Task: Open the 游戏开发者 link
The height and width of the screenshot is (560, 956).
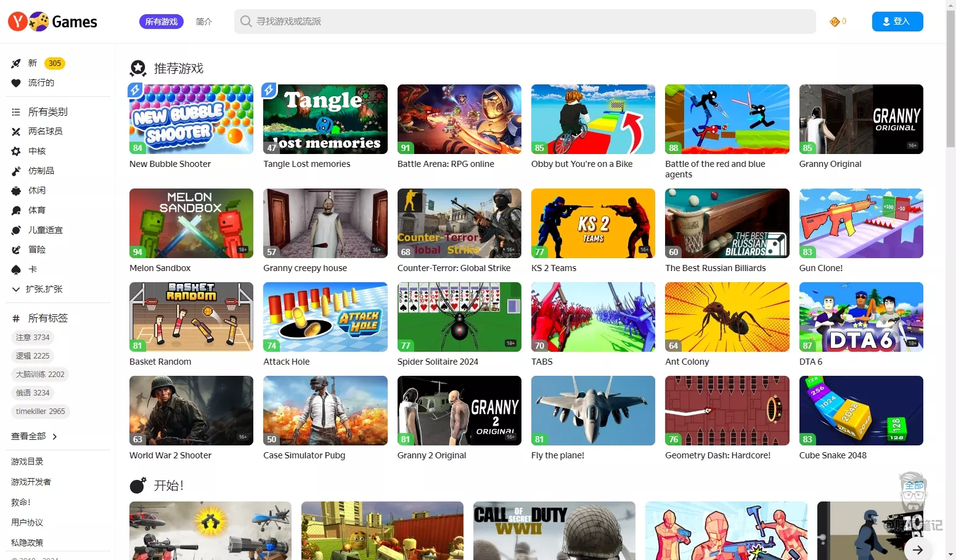Action: tap(31, 482)
